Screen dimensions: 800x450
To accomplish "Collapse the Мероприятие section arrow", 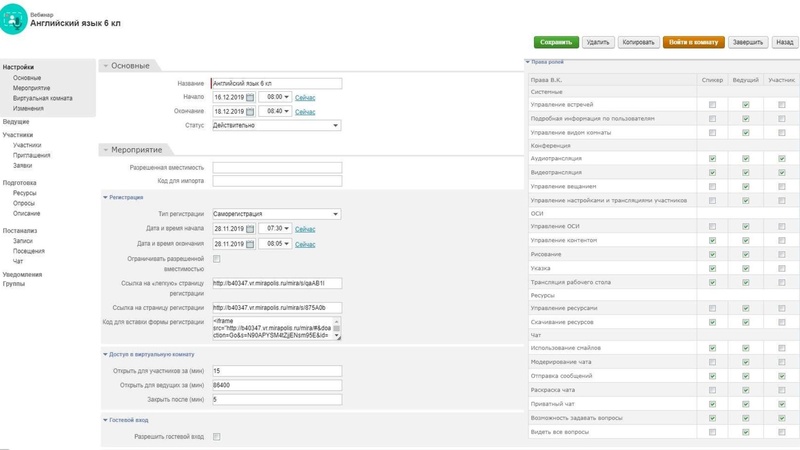I will (105, 150).
